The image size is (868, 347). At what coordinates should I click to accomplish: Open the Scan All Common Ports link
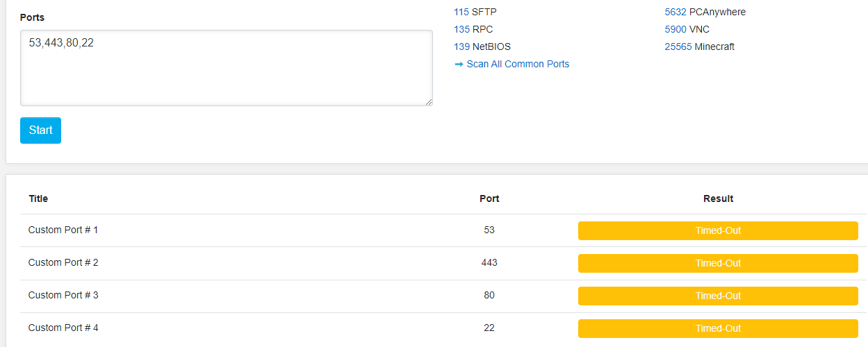(518, 65)
